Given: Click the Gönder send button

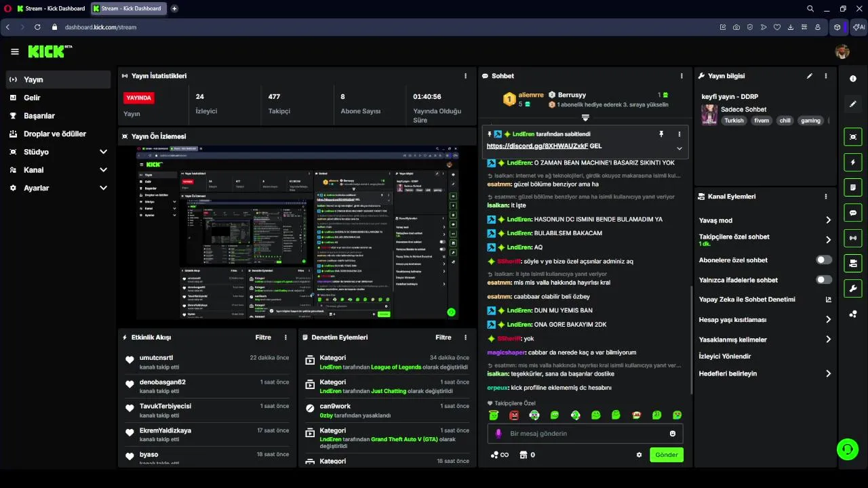Looking at the screenshot, I should pyautogui.click(x=667, y=455).
